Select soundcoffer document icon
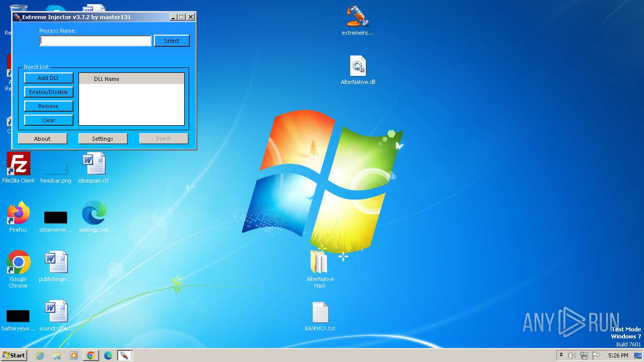644x362 pixels. (x=56, y=315)
